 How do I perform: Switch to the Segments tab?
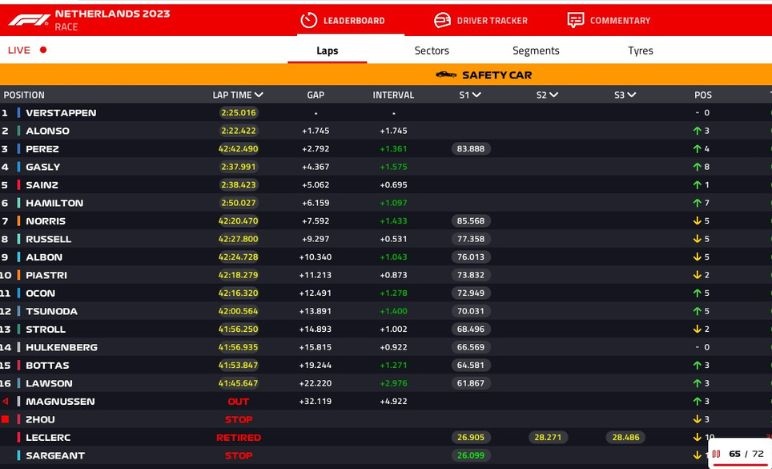(x=536, y=51)
